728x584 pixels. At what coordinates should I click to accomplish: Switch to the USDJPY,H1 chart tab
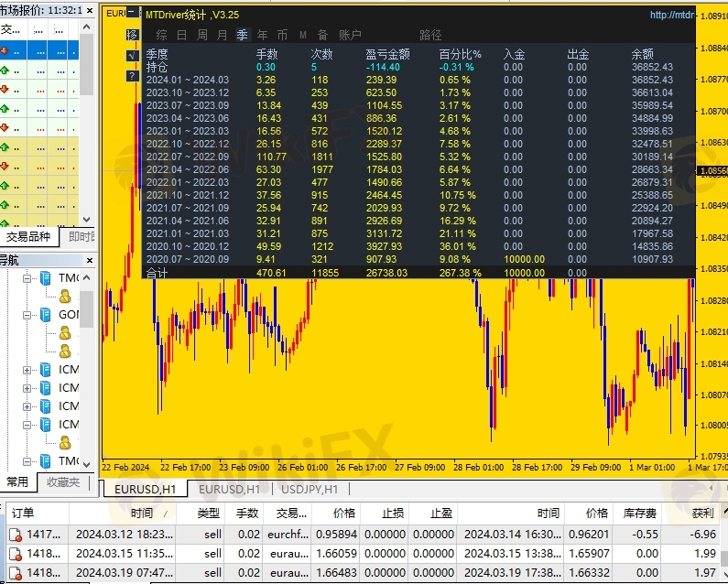(310, 490)
